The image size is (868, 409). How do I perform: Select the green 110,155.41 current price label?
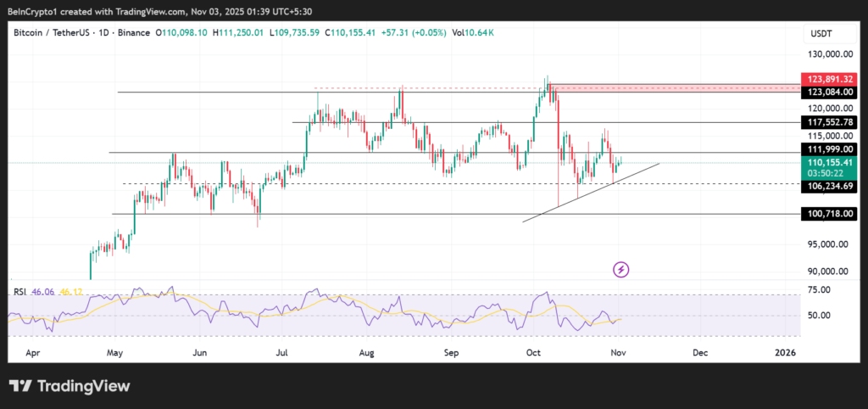[x=829, y=161]
